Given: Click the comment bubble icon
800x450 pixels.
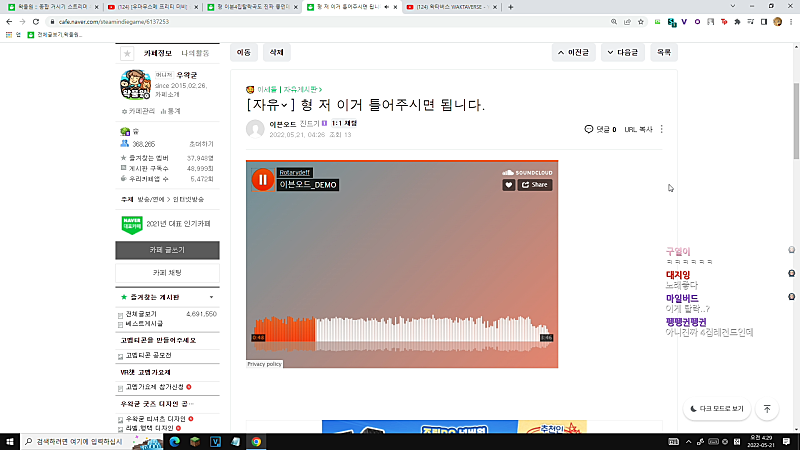Looking at the screenshot, I should tap(588, 129).
